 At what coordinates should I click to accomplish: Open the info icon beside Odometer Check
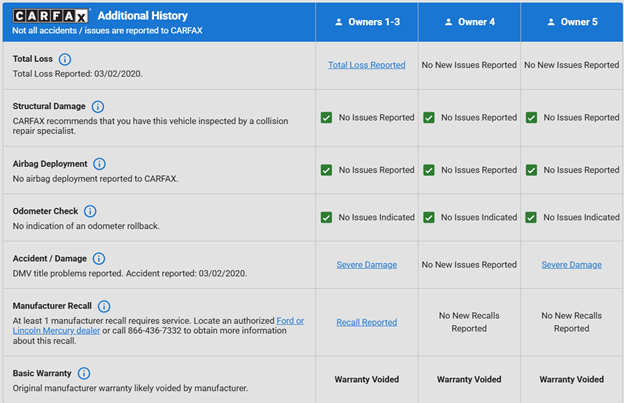coord(90,211)
